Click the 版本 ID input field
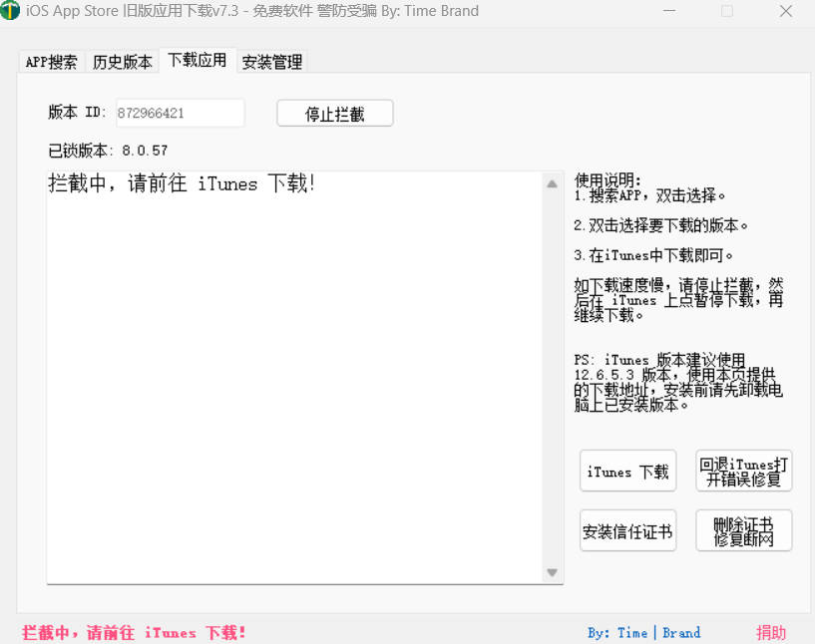This screenshot has height=644, width=815. [x=180, y=113]
